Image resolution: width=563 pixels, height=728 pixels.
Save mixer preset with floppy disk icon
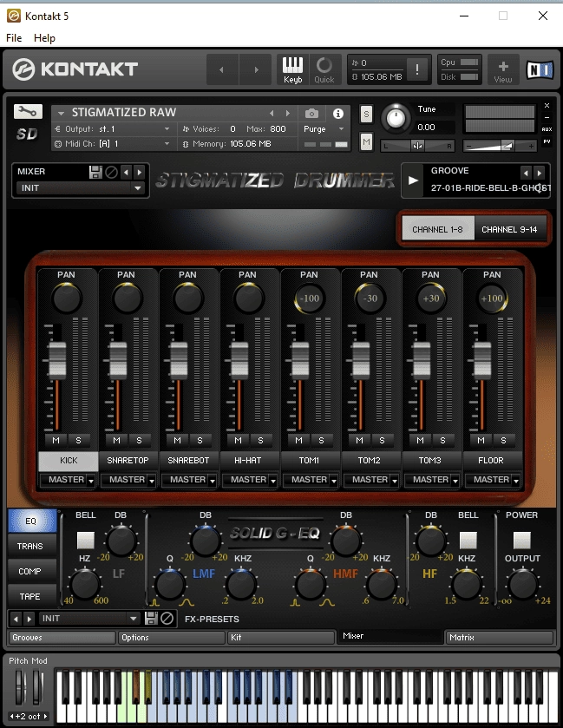pyautogui.click(x=95, y=173)
